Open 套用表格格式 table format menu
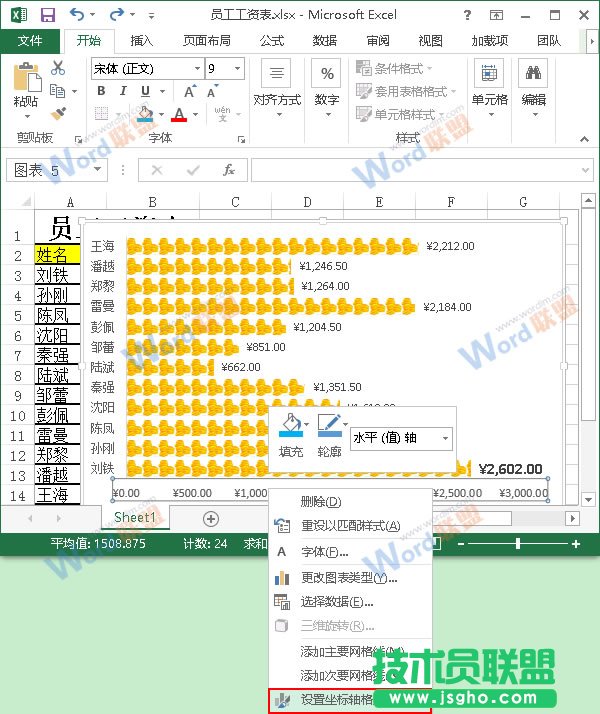The height and width of the screenshot is (714, 600). point(405,91)
